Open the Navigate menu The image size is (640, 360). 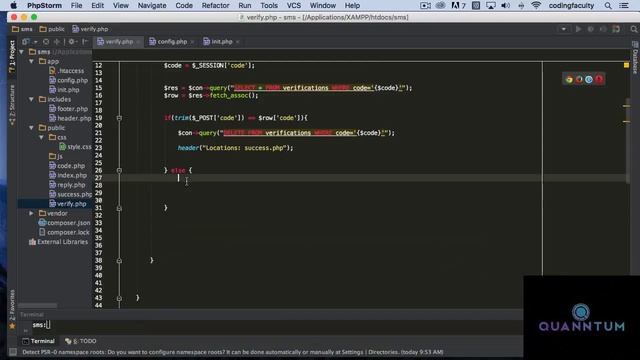point(152,6)
